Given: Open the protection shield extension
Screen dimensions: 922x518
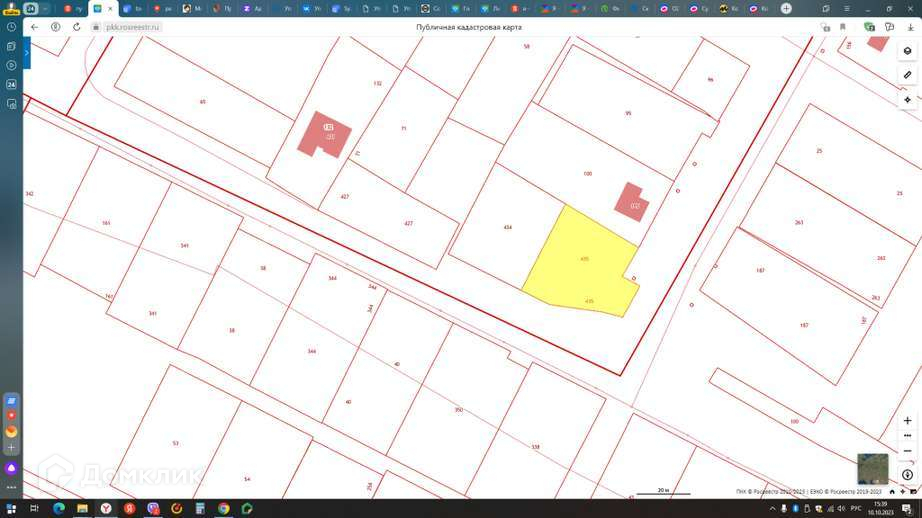Looking at the screenshot, I should pos(870,27).
